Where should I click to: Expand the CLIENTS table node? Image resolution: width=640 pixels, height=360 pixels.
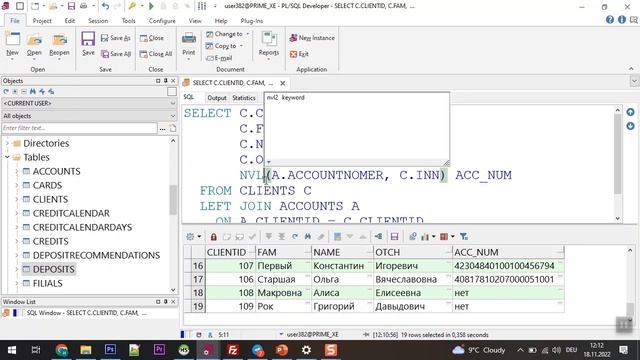coord(17,199)
